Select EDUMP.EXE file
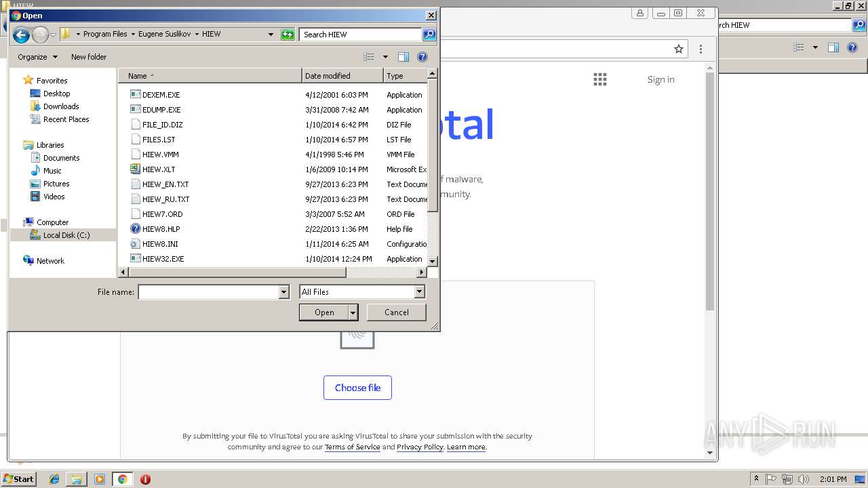 [x=161, y=110]
